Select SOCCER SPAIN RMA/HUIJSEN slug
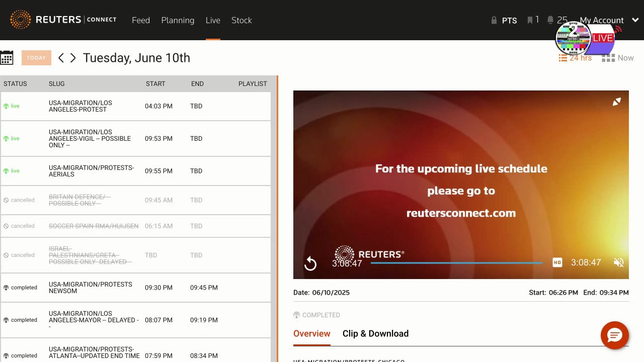644x362 pixels. (x=94, y=226)
